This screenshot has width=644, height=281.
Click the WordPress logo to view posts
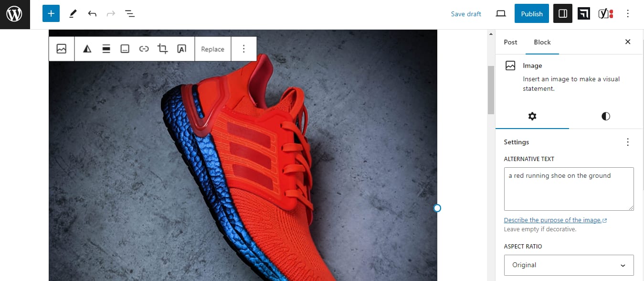point(15,14)
